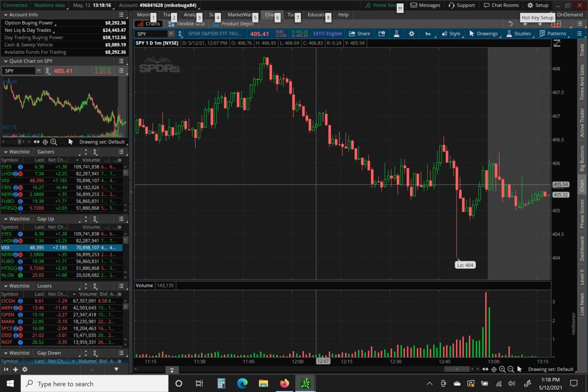Open the Help main tab
Screen dimensions: 588x392
tap(343, 15)
